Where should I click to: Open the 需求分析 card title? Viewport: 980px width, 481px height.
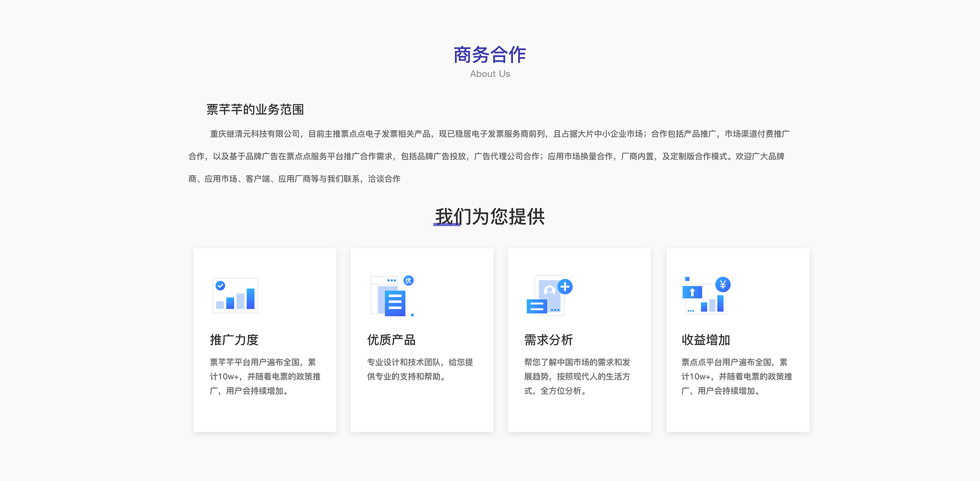click(549, 340)
